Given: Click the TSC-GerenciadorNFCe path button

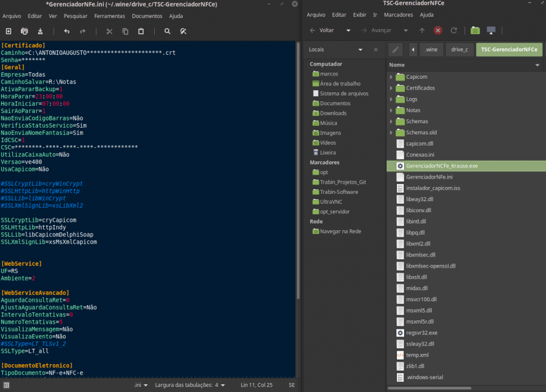Looking at the screenshot, I should pyautogui.click(x=509, y=50).
